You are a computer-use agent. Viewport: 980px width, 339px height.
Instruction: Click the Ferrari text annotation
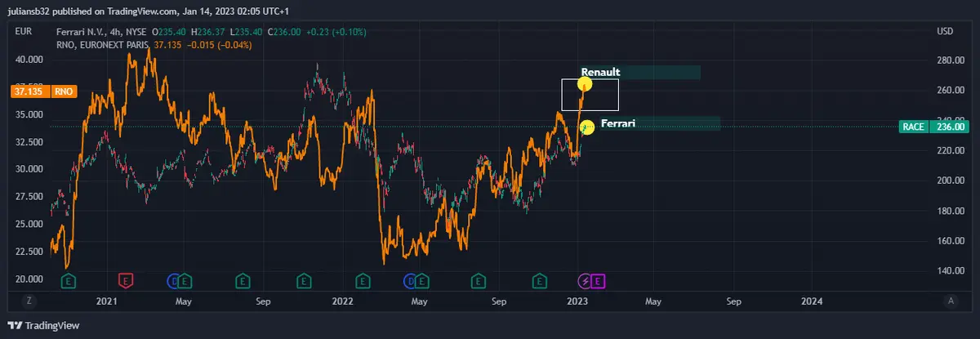pos(618,123)
